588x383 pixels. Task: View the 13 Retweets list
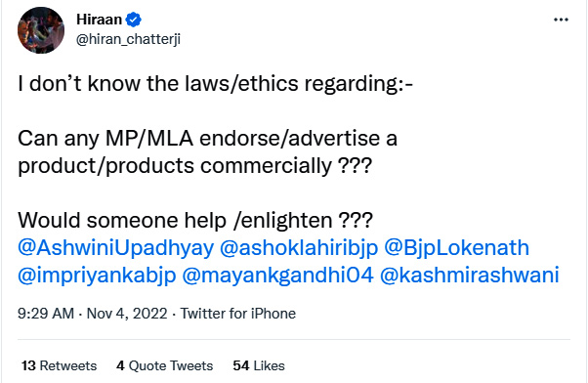(59, 365)
